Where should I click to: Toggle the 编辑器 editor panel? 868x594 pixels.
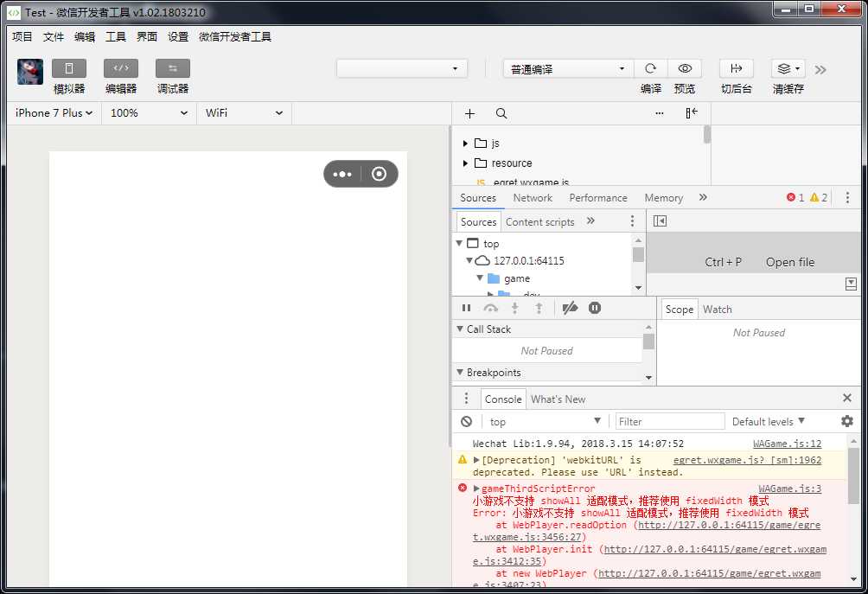(121, 68)
